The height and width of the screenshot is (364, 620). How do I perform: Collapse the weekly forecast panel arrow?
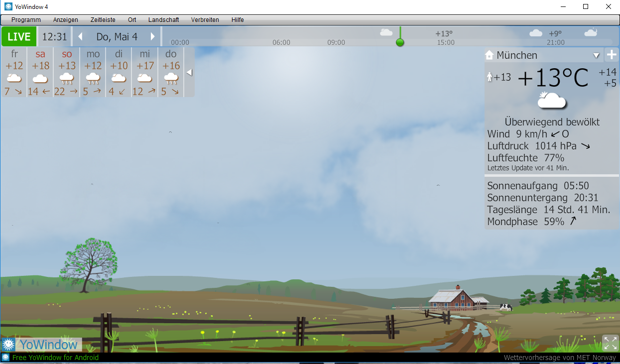[189, 72]
